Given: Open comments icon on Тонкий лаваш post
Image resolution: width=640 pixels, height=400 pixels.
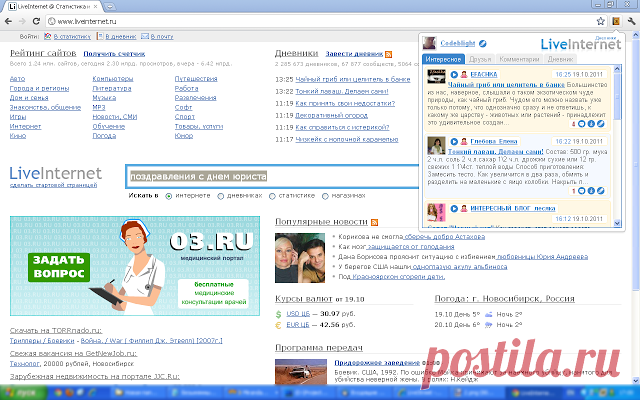Looking at the screenshot, I should click(582, 191).
